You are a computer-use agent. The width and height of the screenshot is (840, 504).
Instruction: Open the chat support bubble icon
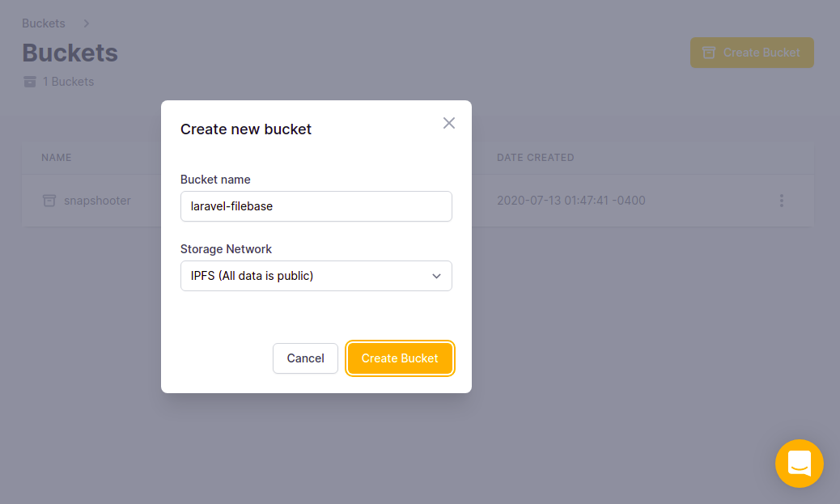[x=800, y=464]
